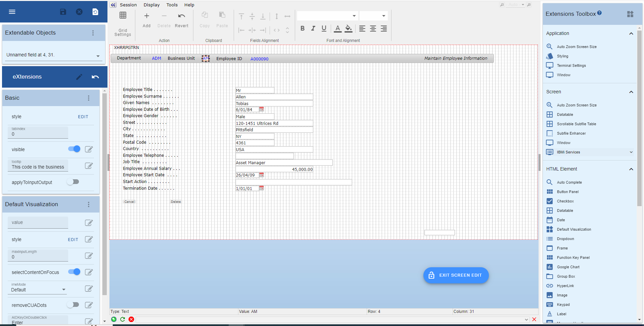Click the eXtensions pencil edit icon
Screen dimensions: 644x326
tap(79, 77)
